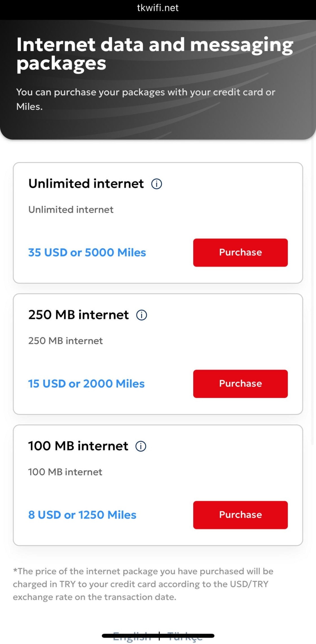Tap the bold Unlimited internet card title

(86, 184)
